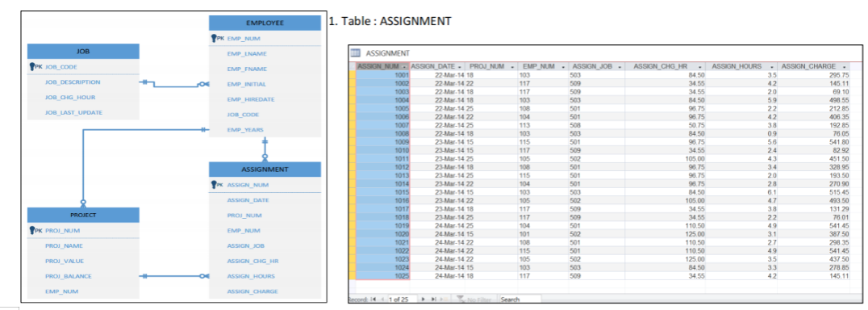Open the ASSIGN_CHARGE column filter dropdown
Image resolution: width=868 pixels, height=310 pixels.
[x=845, y=67]
